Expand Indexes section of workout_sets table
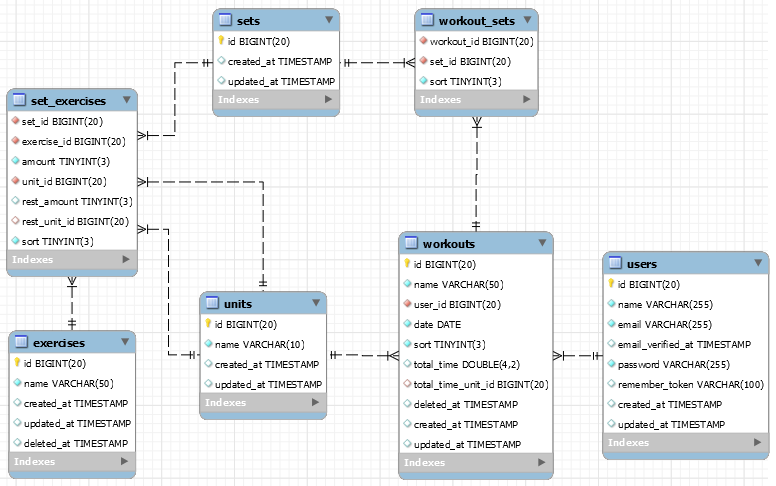The image size is (776, 486). (x=527, y=99)
